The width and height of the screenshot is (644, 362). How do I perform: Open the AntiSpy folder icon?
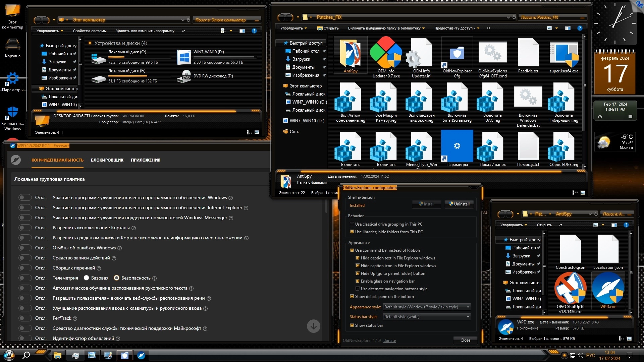tap(351, 54)
